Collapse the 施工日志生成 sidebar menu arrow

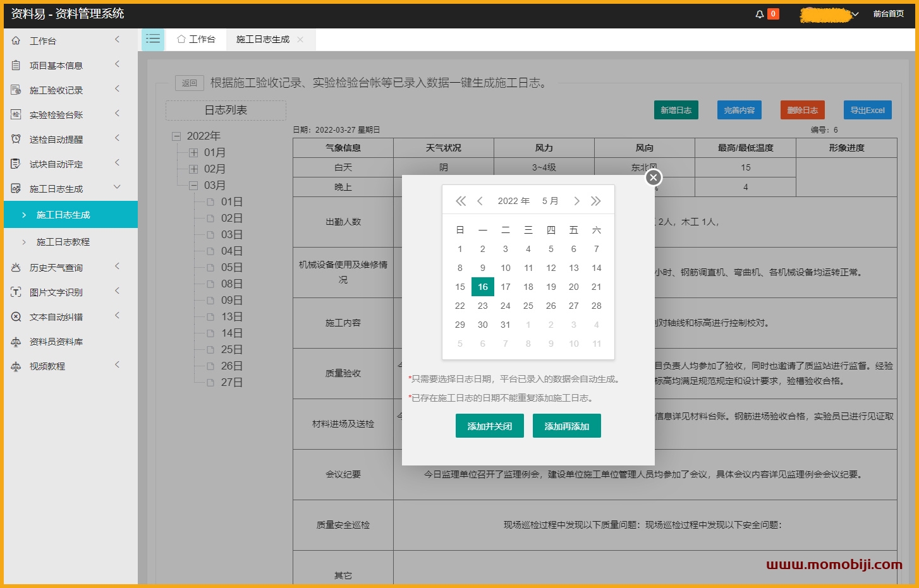point(117,187)
